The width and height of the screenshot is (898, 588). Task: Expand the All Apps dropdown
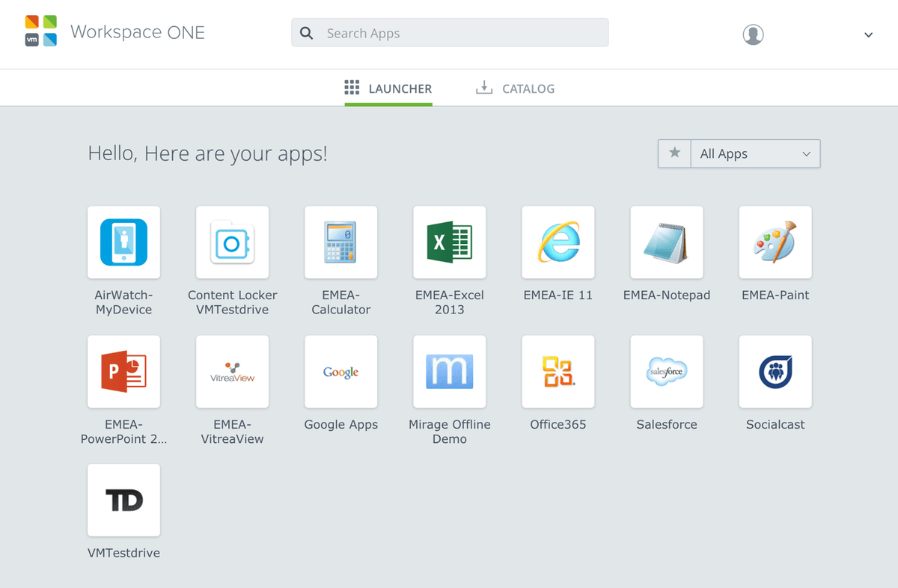(x=754, y=153)
